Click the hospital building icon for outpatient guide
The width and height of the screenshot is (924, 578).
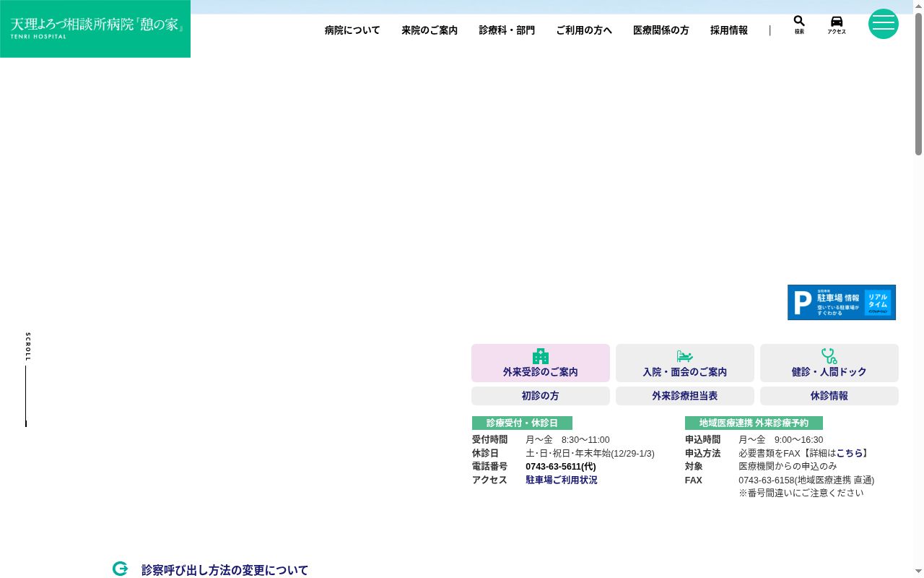(541, 356)
